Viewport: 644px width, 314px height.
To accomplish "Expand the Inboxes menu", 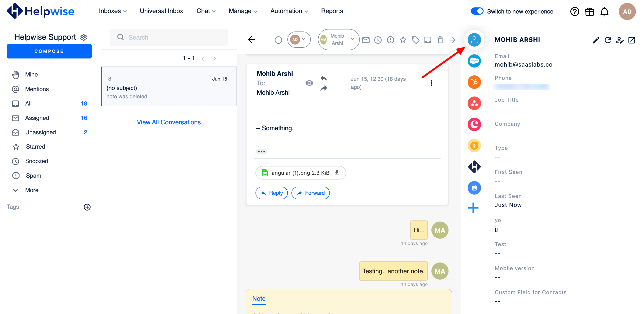I will tap(113, 11).
